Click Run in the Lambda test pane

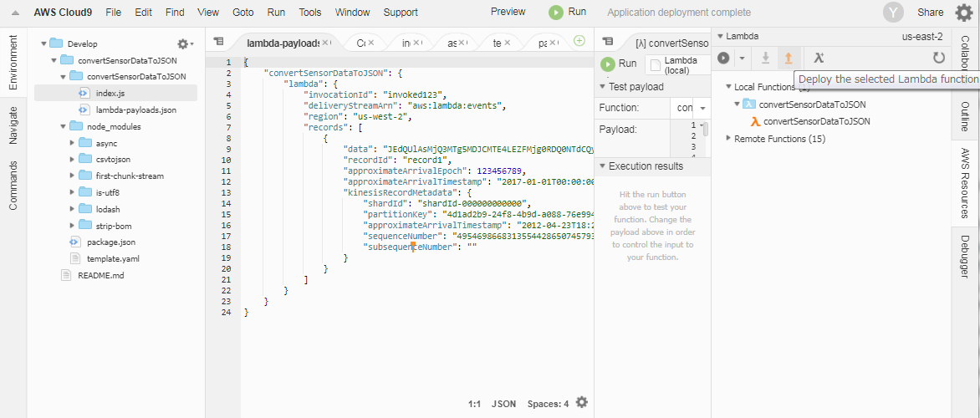click(x=619, y=64)
